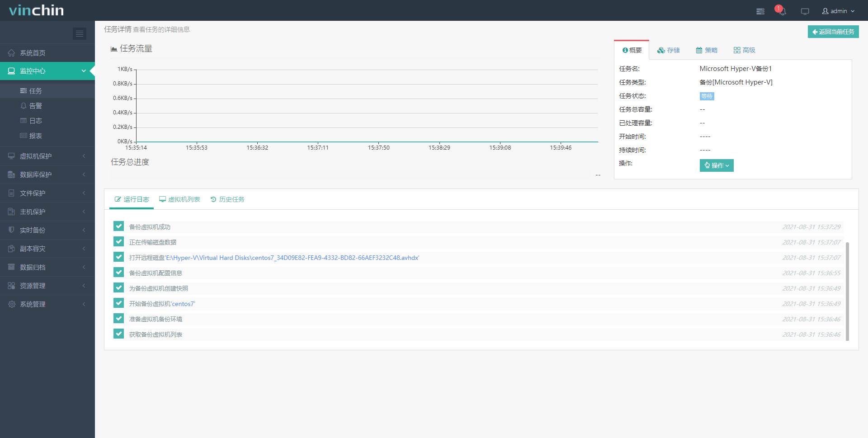Open 数据归档 menu label
Image resolution: width=868 pixels, height=438 pixels.
33,267
